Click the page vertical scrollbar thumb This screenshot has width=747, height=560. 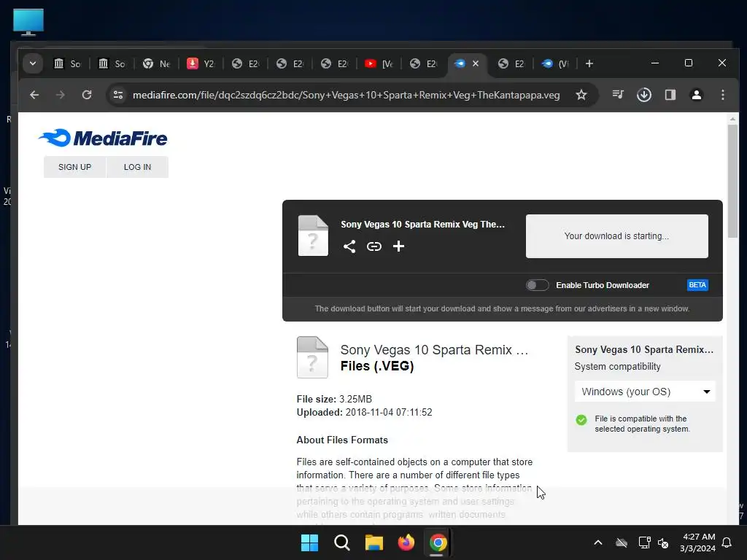click(732, 181)
